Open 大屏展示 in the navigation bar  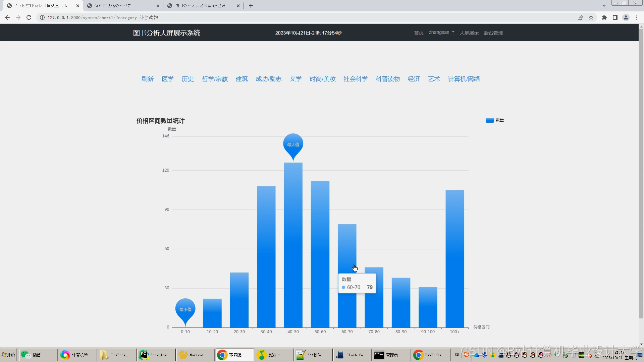469,33
